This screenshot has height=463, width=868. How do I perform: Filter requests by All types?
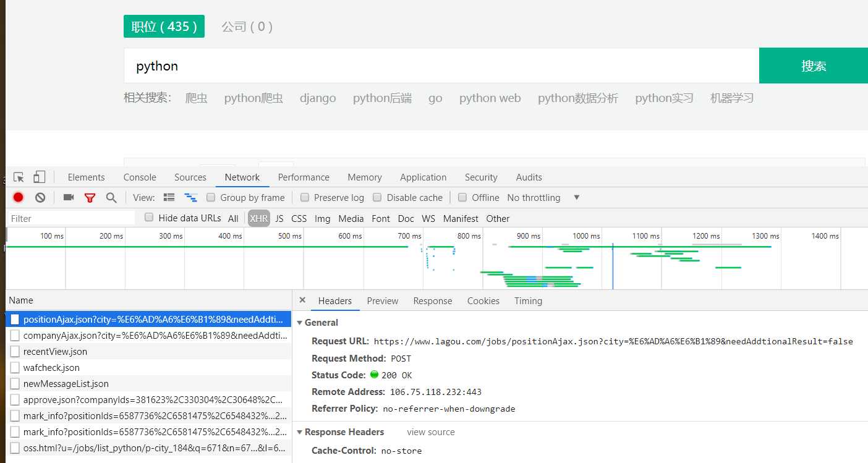pos(233,219)
